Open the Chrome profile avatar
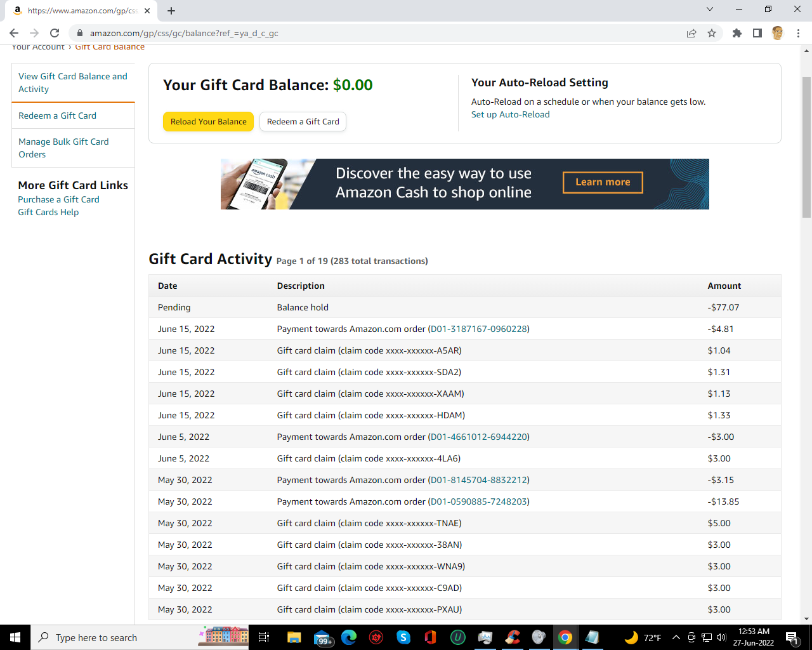The height and width of the screenshot is (650, 812). (778, 33)
